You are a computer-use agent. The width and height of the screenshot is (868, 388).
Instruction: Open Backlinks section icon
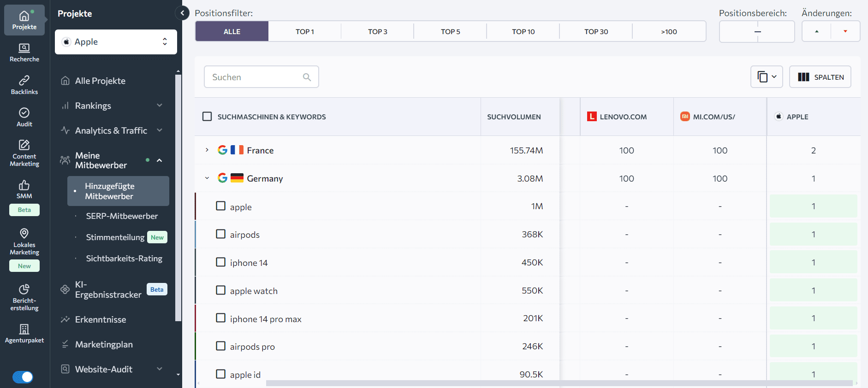point(24,81)
